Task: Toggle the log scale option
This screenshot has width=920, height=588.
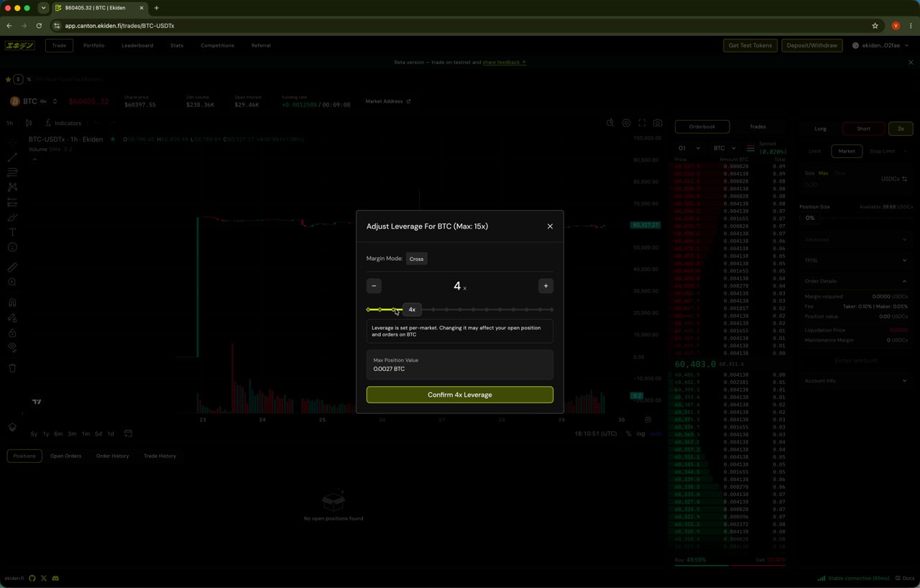Action: coord(640,433)
